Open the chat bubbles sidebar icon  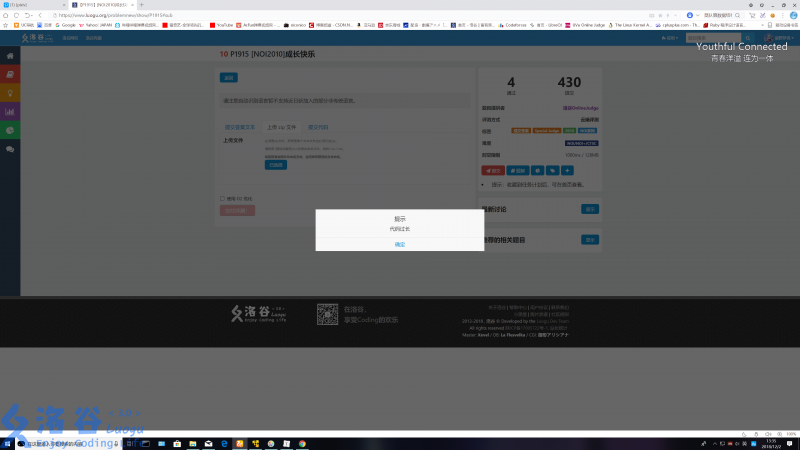coord(10,149)
